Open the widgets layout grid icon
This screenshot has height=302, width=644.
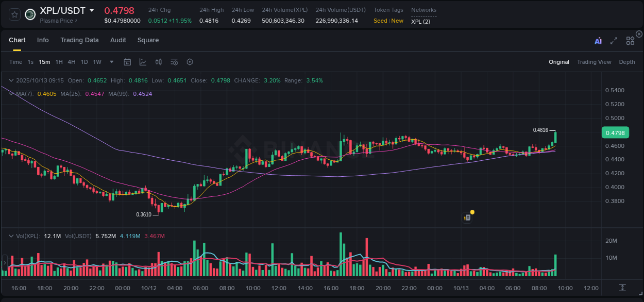tap(630, 40)
